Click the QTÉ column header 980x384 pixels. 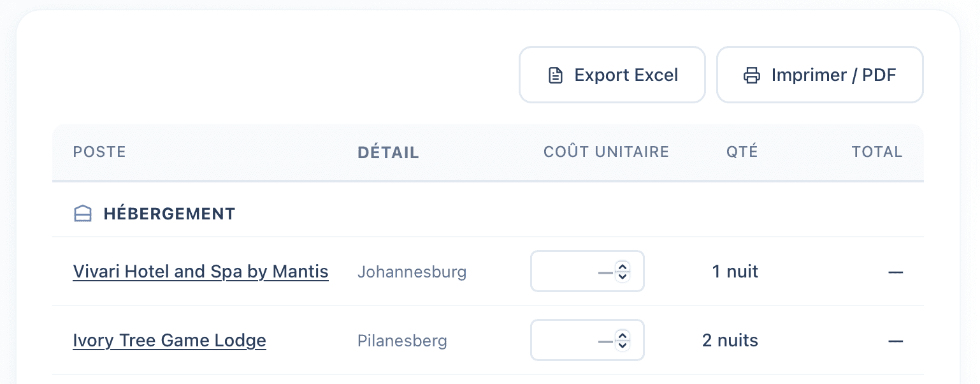coord(742,152)
